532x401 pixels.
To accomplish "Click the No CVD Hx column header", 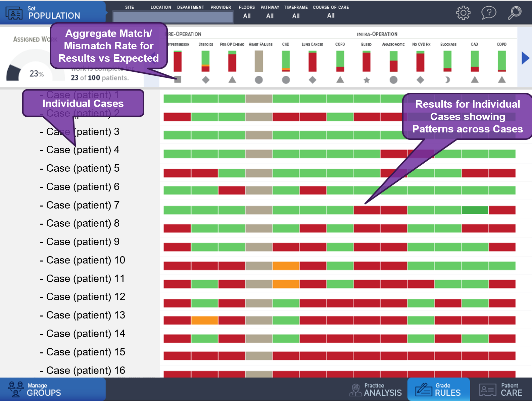I will 421,44.
